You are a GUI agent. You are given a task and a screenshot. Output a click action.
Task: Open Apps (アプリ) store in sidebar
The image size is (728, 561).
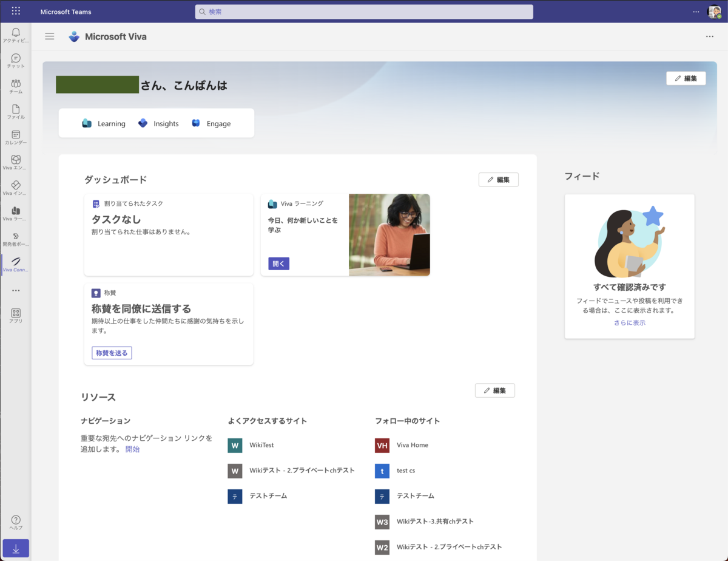(16, 316)
